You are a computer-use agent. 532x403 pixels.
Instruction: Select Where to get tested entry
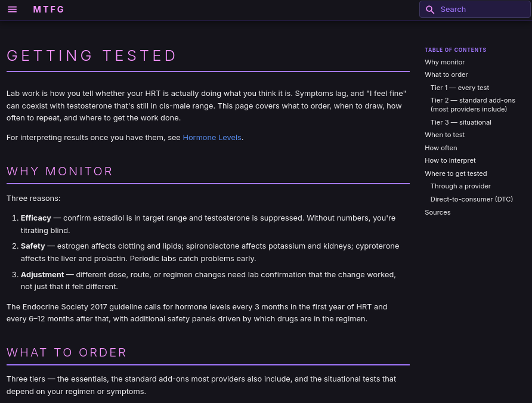[x=456, y=173]
